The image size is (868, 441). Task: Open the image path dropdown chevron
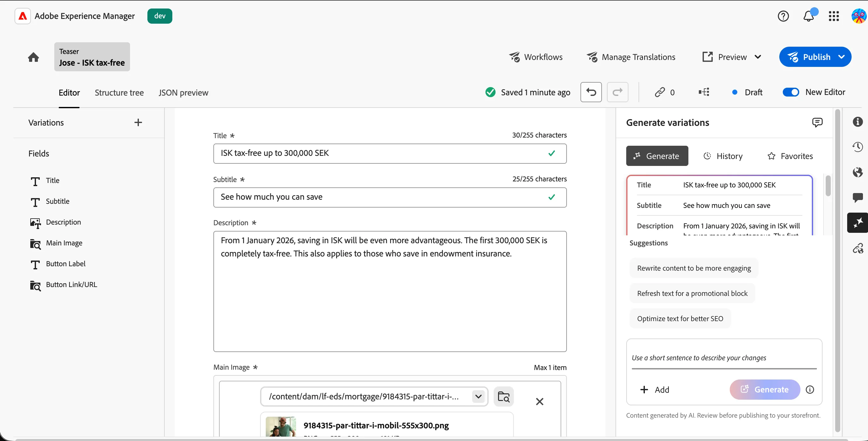(478, 397)
